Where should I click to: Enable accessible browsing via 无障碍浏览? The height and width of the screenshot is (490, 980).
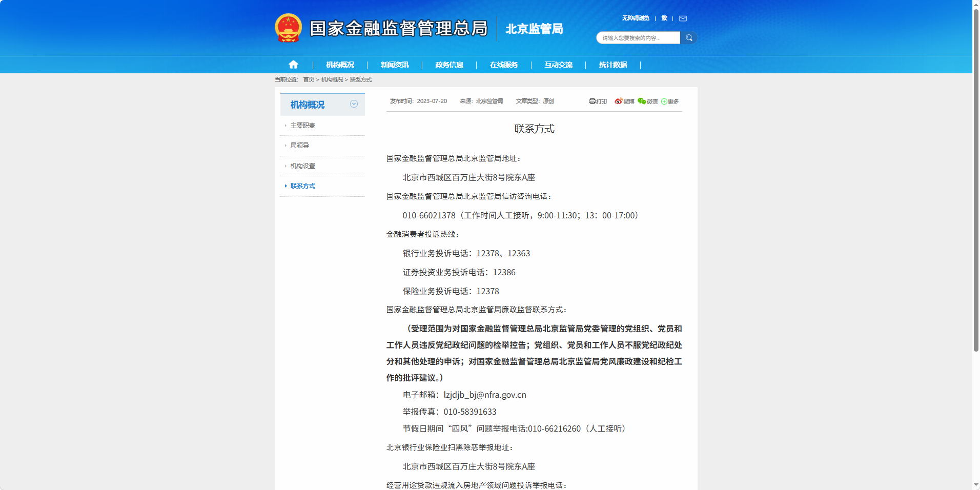point(636,18)
